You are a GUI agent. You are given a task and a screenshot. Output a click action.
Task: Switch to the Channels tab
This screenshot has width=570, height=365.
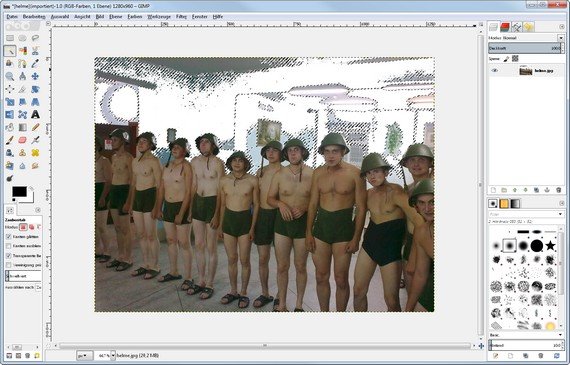pyautogui.click(x=505, y=27)
